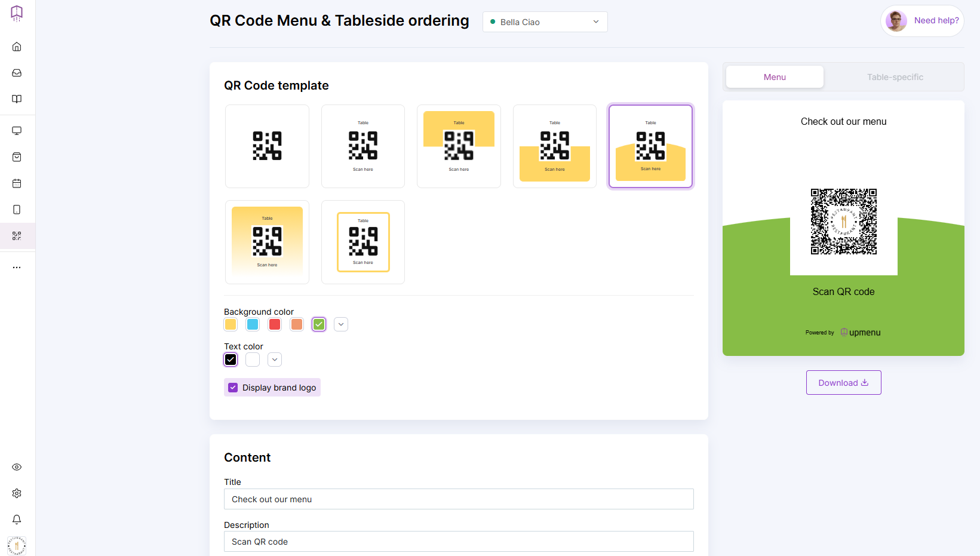
Task: Select the black text color swatch
Action: [231, 360]
